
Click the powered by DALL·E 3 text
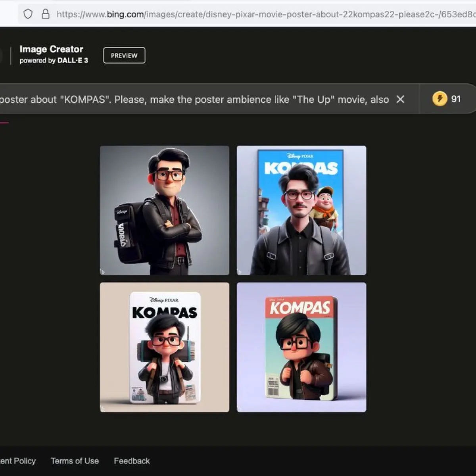click(54, 61)
